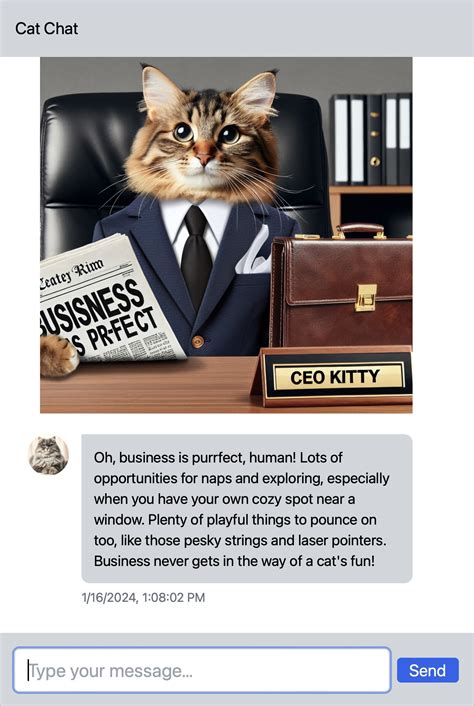Click the Send button
Image resolution: width=474 pixels, height=706 pixels.
428,670
